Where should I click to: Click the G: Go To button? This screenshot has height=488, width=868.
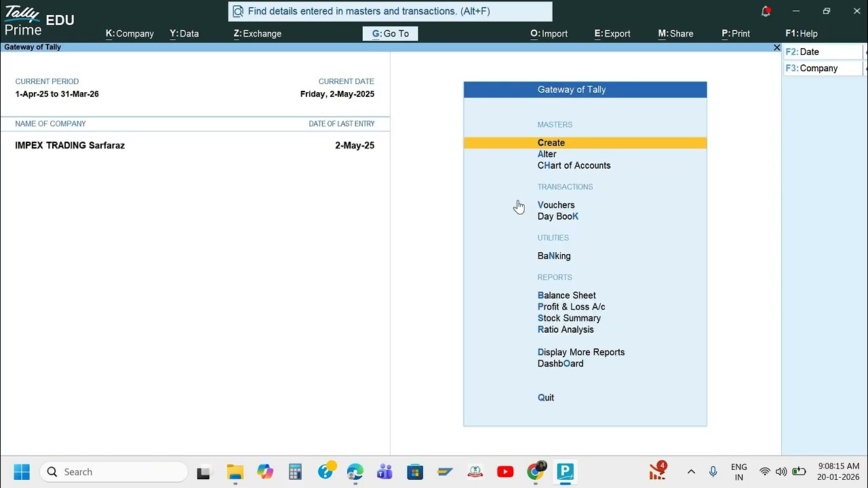391,34
